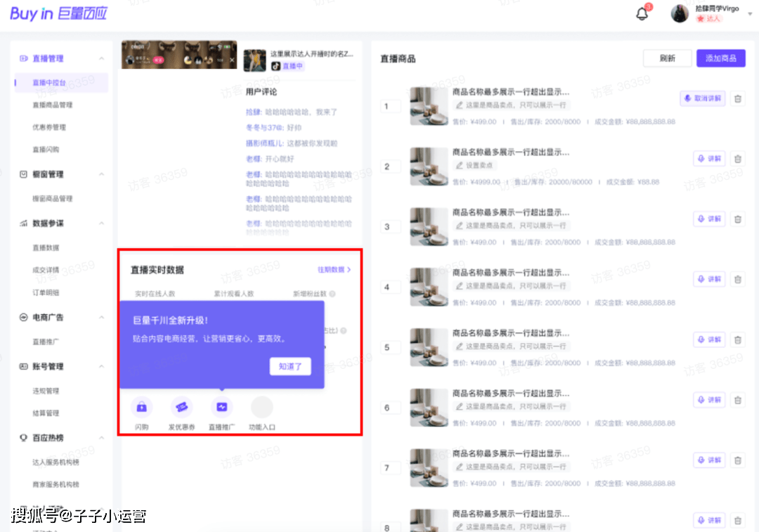Start 讲解 for product 6

coord(709,400)
